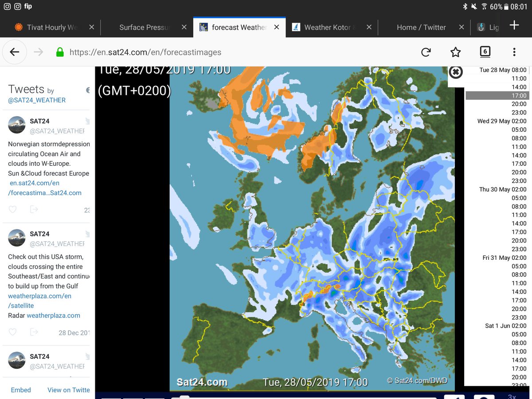Open the @SAT24_WEATHER link under Tweets
The width and height of the screenshot is (532, 399).
(37, 100)
